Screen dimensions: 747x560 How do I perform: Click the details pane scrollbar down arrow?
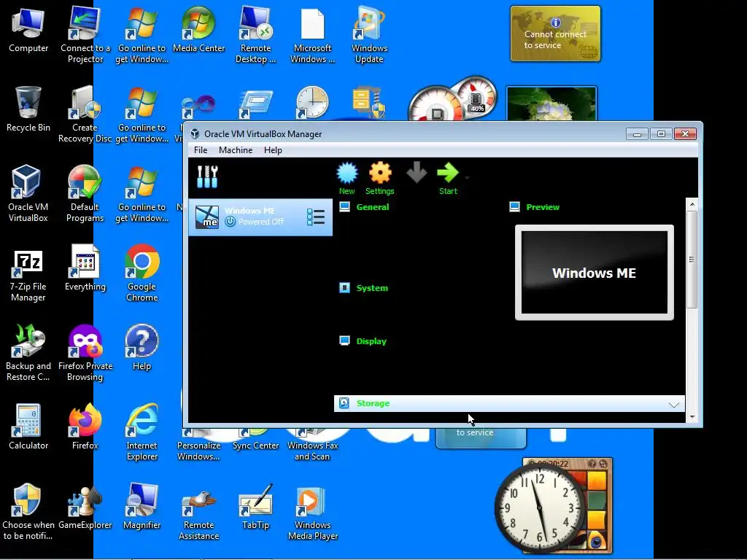click(692, 417)
